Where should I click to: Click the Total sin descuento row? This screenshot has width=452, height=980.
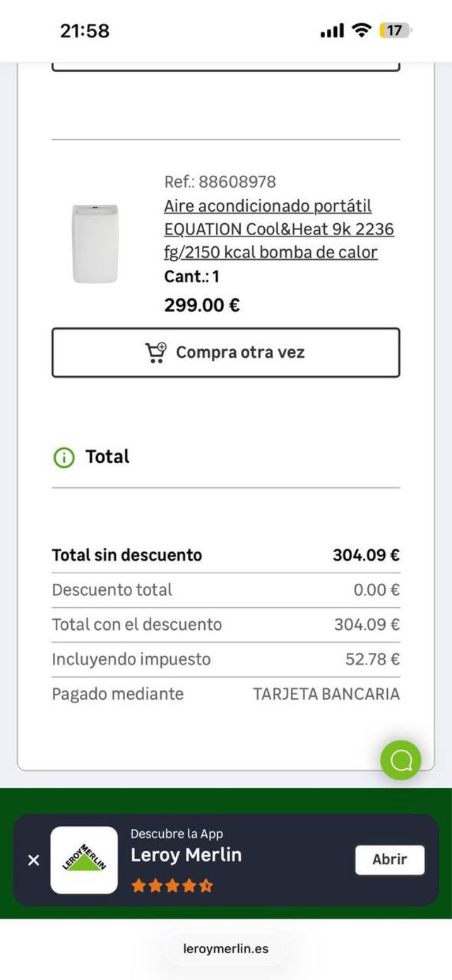[x=225, y=555]
